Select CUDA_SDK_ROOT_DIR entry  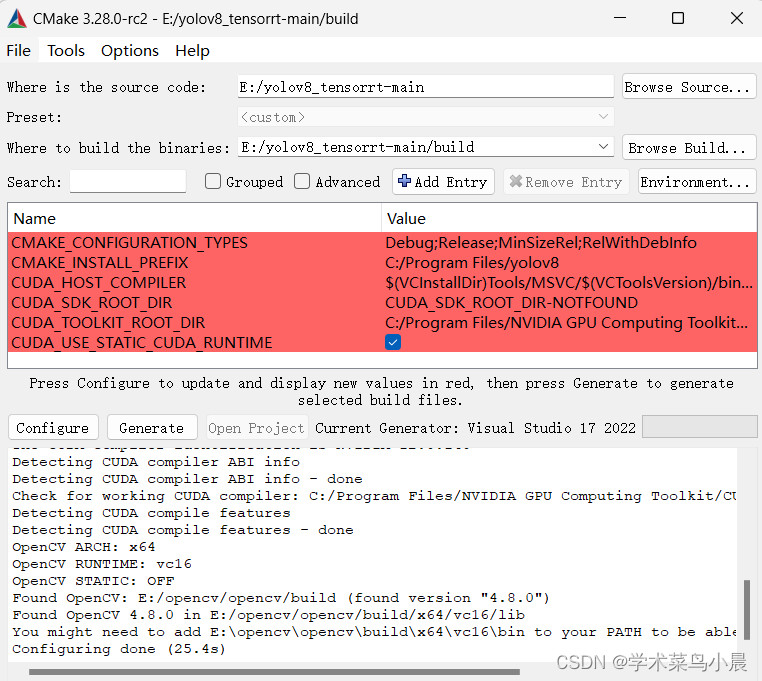click(x=91, y=302)
